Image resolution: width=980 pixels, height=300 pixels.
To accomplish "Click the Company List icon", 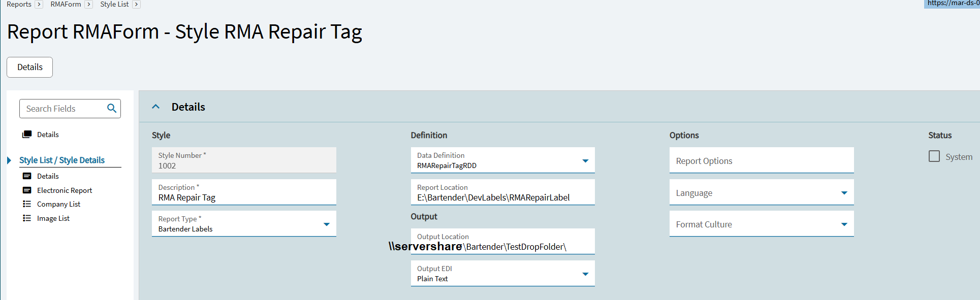I will [27, 204].
